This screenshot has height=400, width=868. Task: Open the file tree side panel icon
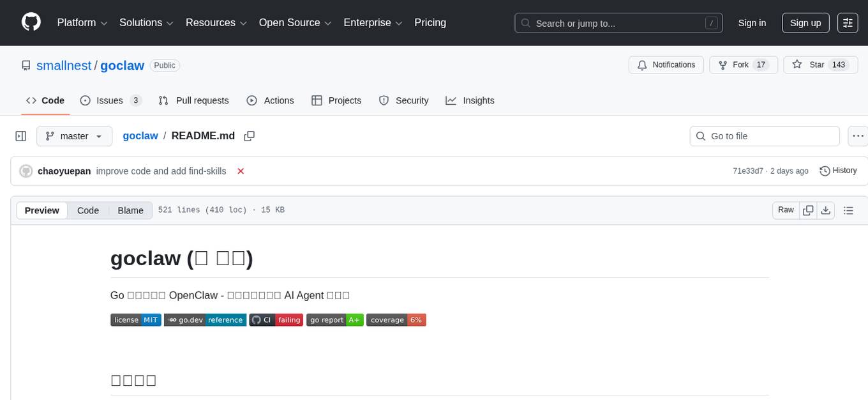(20, 135)
